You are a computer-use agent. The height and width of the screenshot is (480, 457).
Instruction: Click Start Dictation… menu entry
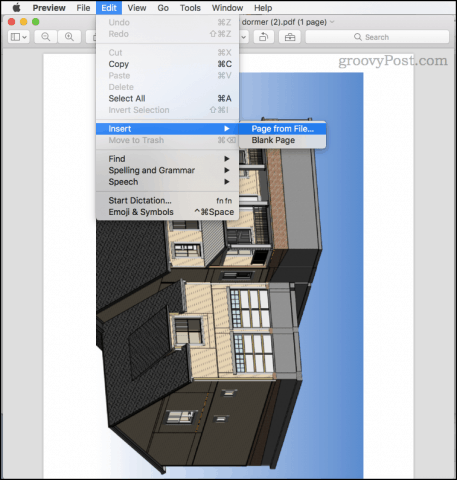pyautogui.click(x=167, y=200)
